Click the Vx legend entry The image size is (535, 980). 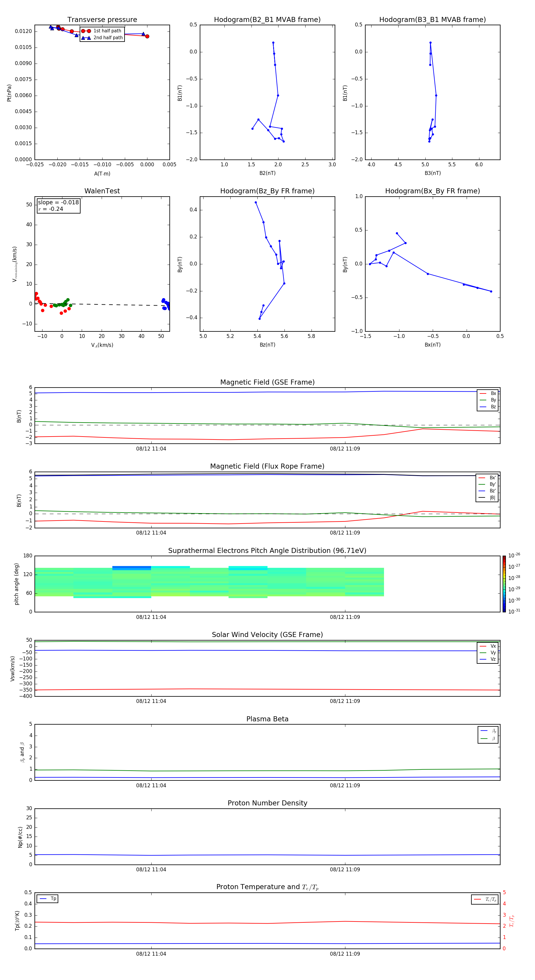tap(488, 646)
